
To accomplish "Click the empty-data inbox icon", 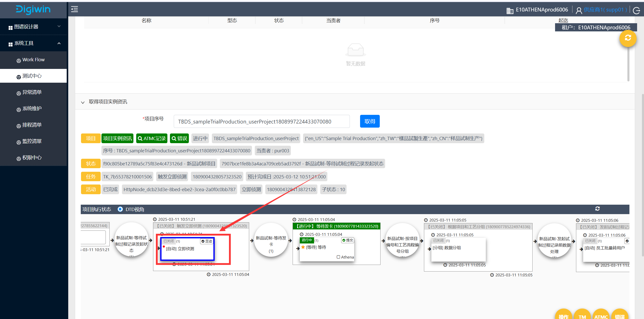I will [x=355, y=50].
